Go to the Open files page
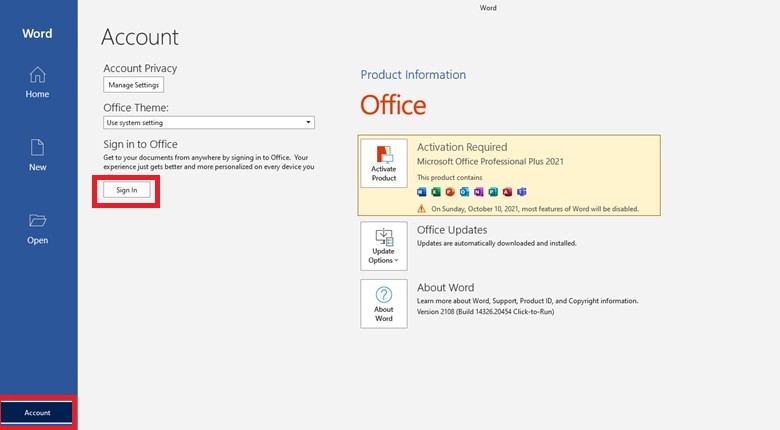 (x=37, y=228)
